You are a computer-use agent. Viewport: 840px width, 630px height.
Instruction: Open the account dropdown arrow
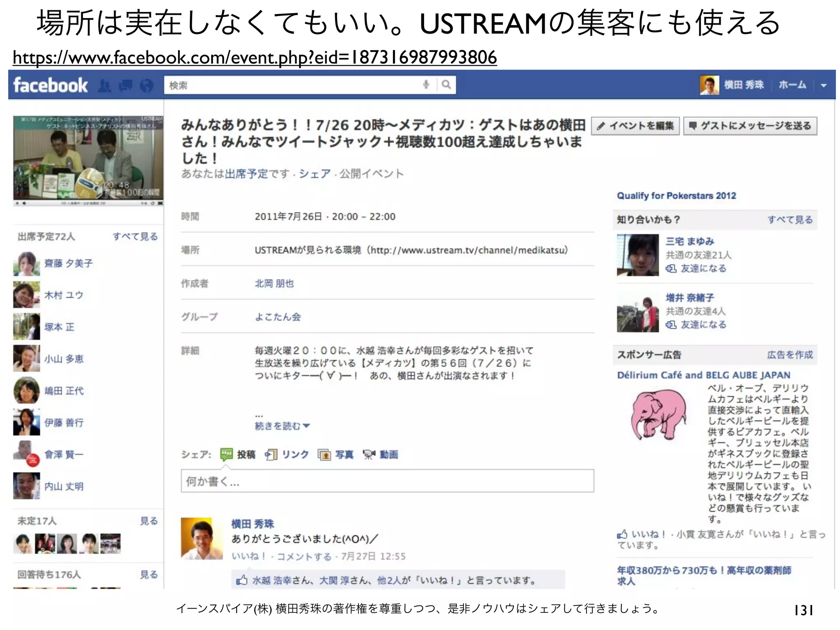823,85
